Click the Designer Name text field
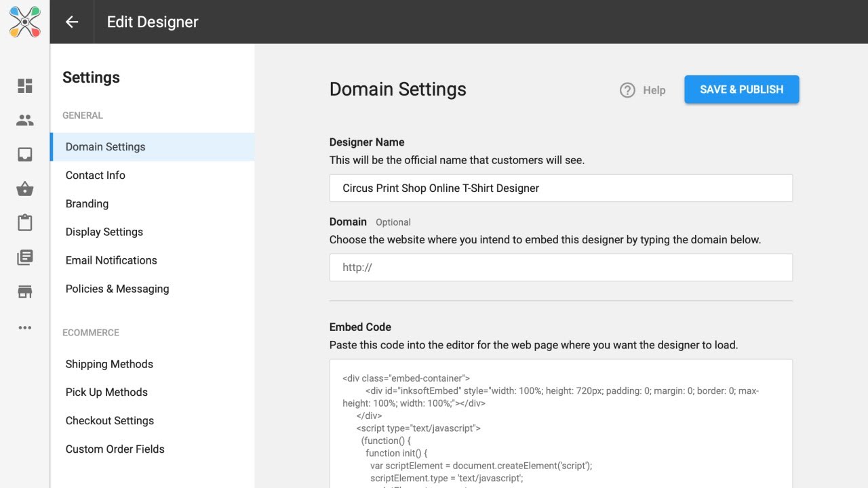This screenshot has width=868, height=488. tap(561, 188)
